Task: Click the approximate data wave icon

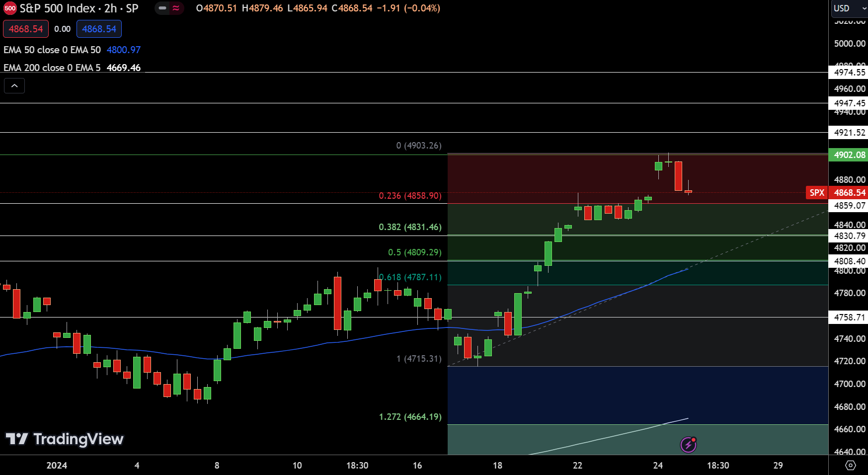Action: pyautogui.click(x=176, y=8)
